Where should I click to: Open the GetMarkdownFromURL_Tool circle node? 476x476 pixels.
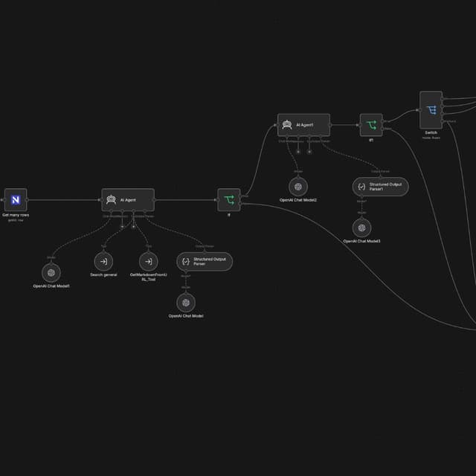pos(149,261)
